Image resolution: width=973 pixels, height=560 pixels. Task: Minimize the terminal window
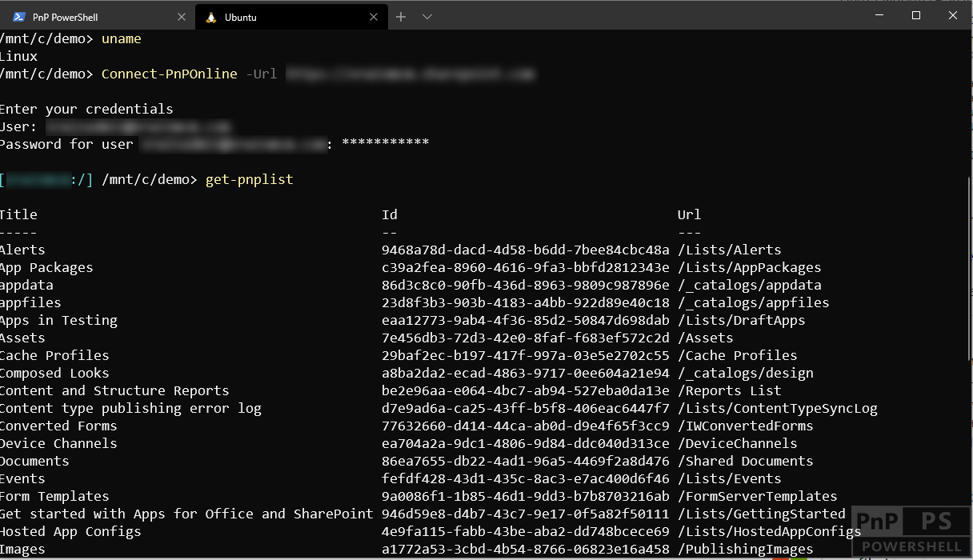879,15
